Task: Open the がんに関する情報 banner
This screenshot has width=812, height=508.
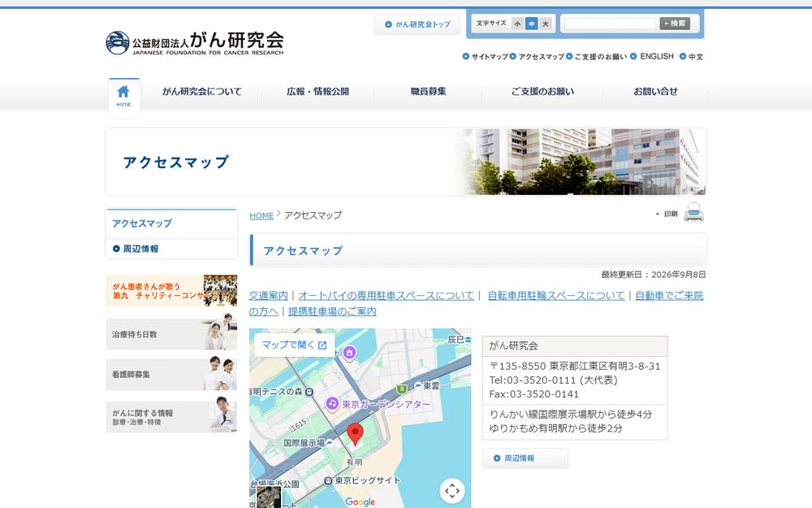Action: coord(171,417)
